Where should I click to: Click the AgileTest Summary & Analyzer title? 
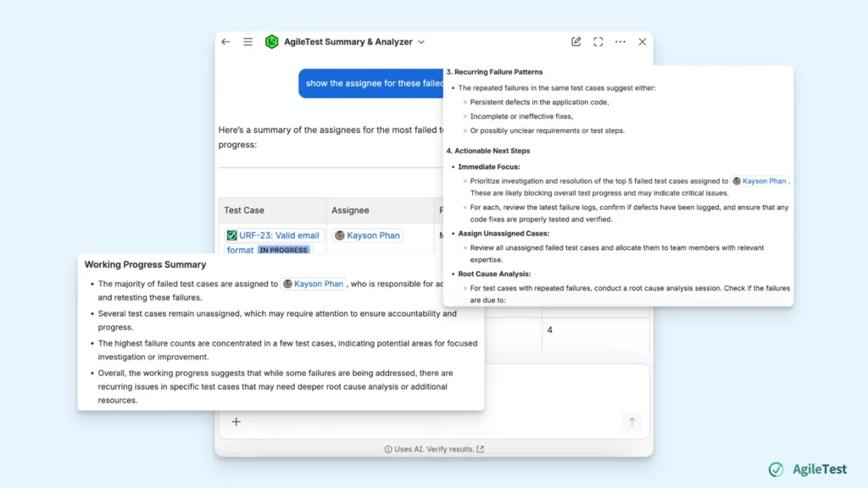click(x=348, y=42)
